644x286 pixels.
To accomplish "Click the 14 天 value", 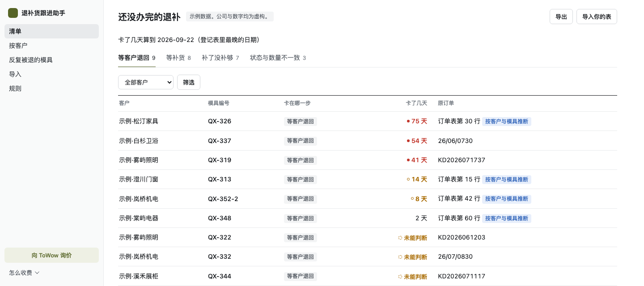I will coord(417,179).
